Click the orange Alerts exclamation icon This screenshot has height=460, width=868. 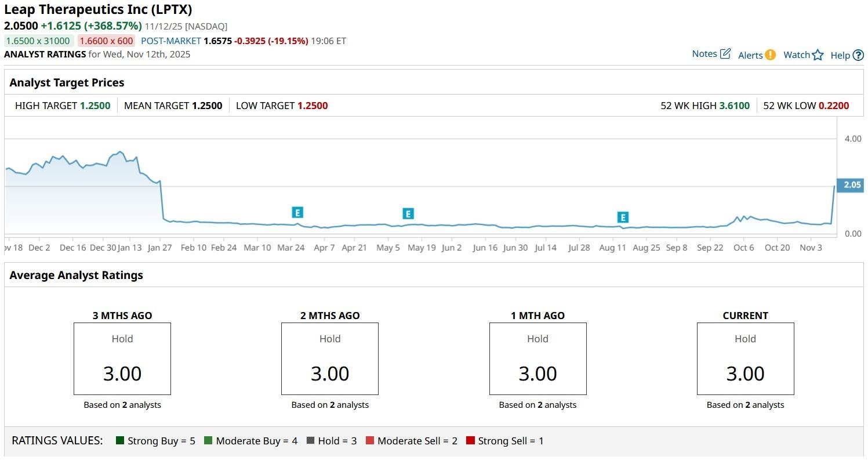pos(770,55)
